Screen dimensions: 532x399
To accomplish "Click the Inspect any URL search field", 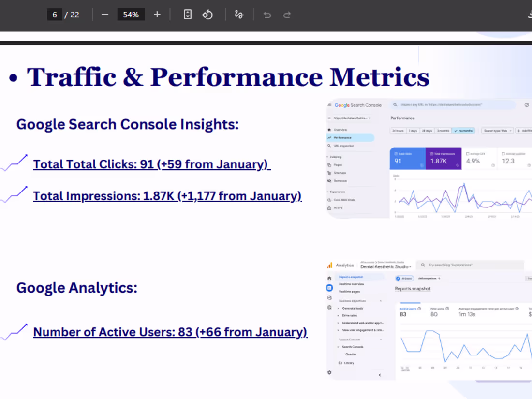I will tap(453, 105).
